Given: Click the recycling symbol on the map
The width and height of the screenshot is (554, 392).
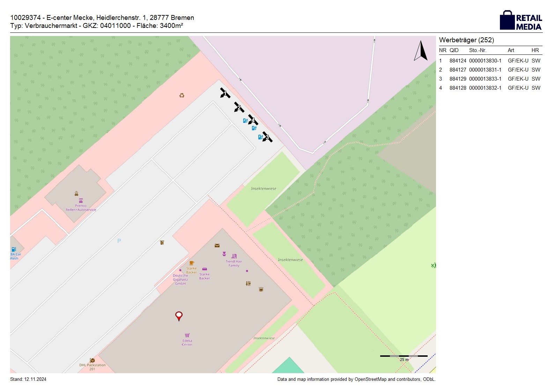Looking at the screenshot, I should 182,95.
